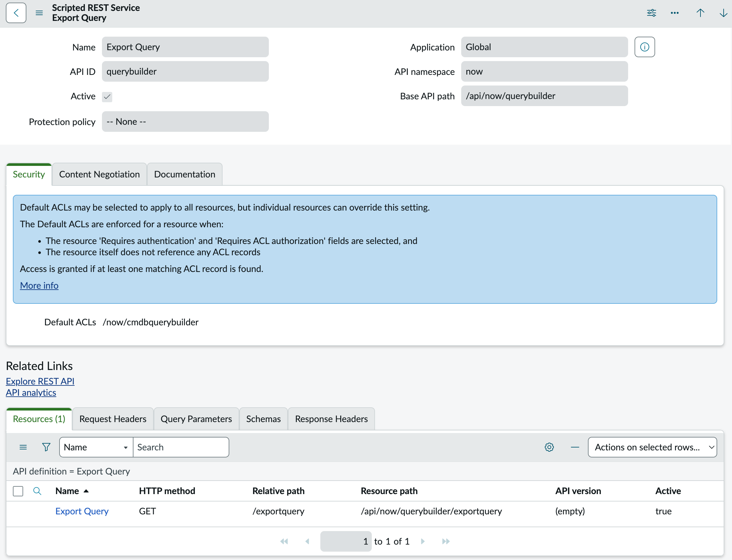Click the API ID field
The height and width of the screenshot is (560, 732).
tap(185, 71)
